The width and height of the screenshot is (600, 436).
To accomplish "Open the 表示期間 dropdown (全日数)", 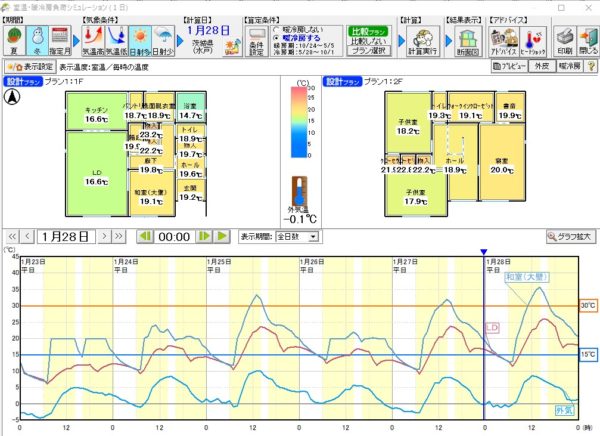I will tap(297, 237).
